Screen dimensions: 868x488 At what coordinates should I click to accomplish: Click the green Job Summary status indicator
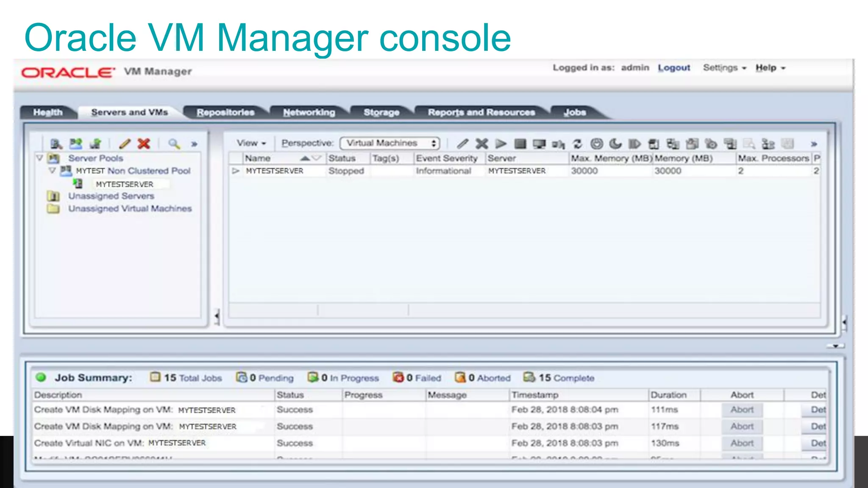[41, 377]
